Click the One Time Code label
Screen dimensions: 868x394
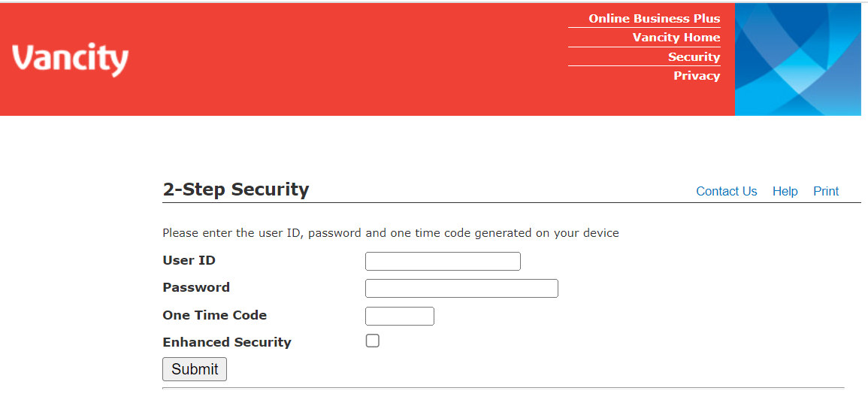click(x=214, y=315)
